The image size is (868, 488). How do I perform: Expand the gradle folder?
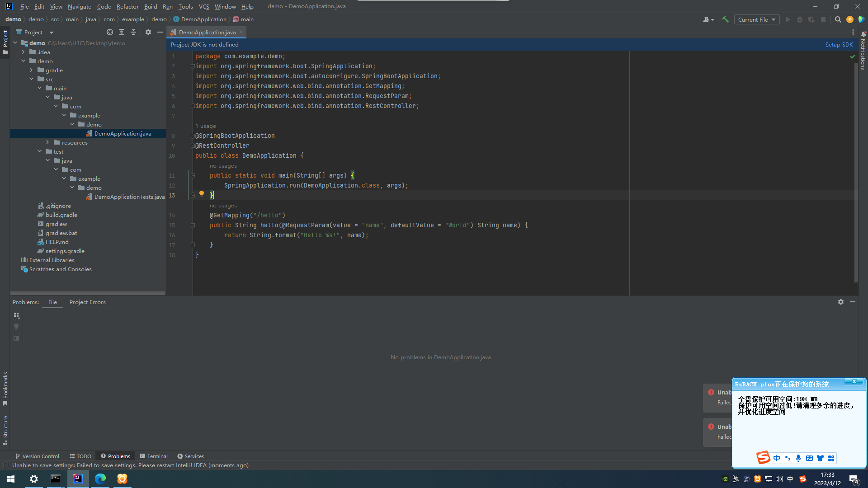[x=31, y=70]
